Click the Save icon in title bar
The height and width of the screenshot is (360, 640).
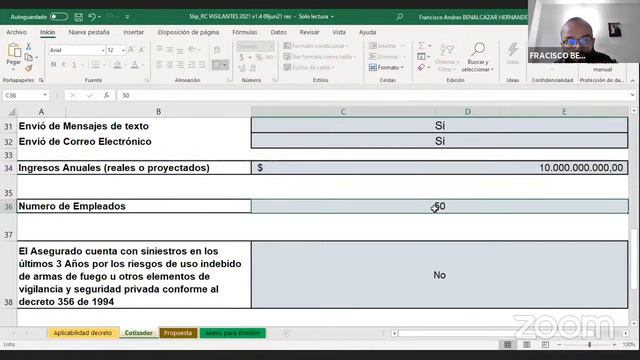point(78,17)
